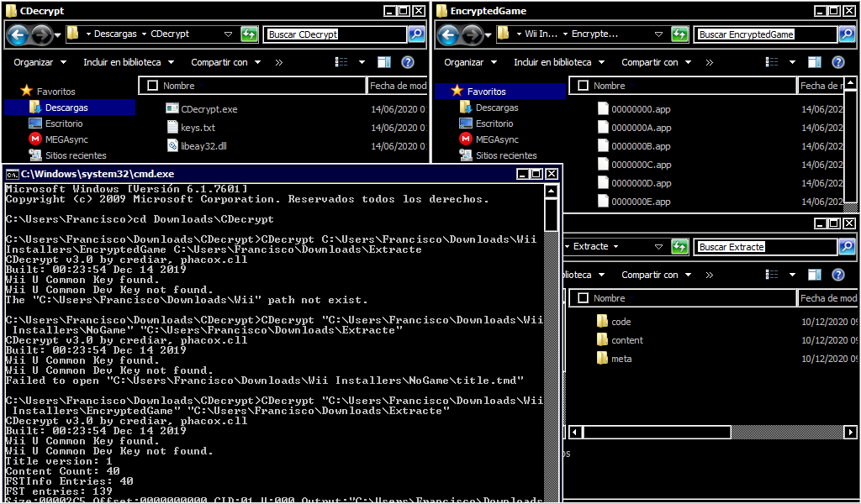The width and height of the screenshot is (861, 504).
Task: Click search magnifier in EncryptedGame window
Action: (848, 34)
